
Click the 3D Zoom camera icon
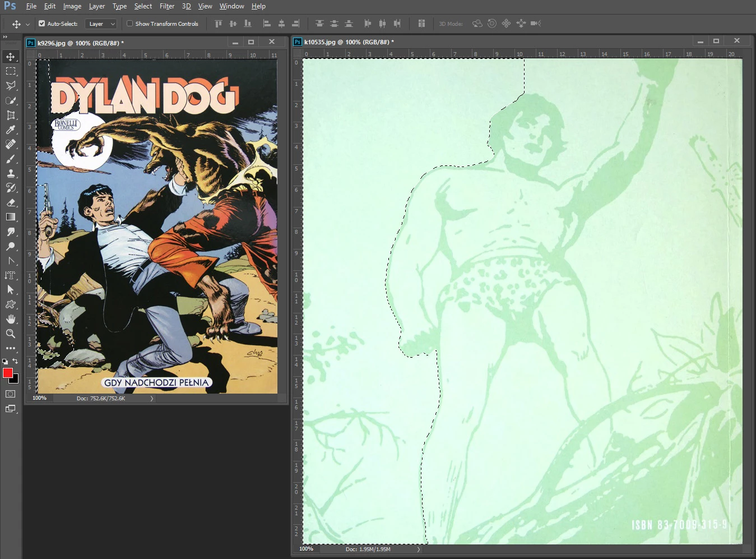(x=536, y=24)
